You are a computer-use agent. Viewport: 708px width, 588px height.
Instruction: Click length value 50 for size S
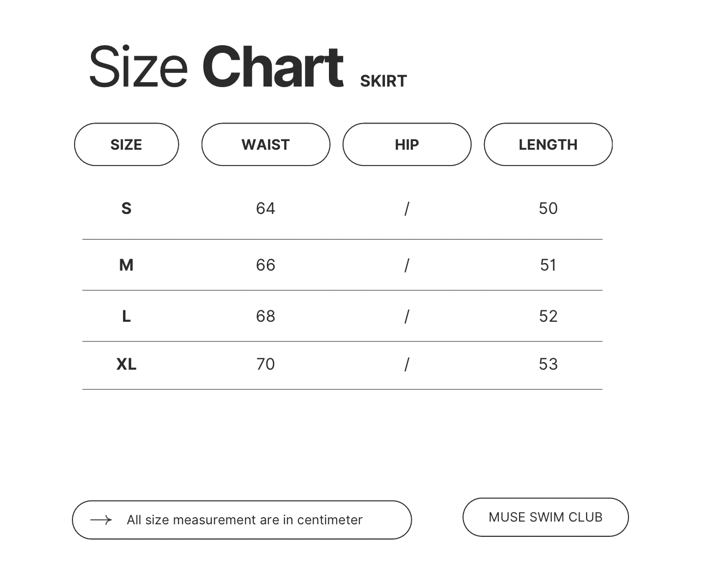pos(548,209)
